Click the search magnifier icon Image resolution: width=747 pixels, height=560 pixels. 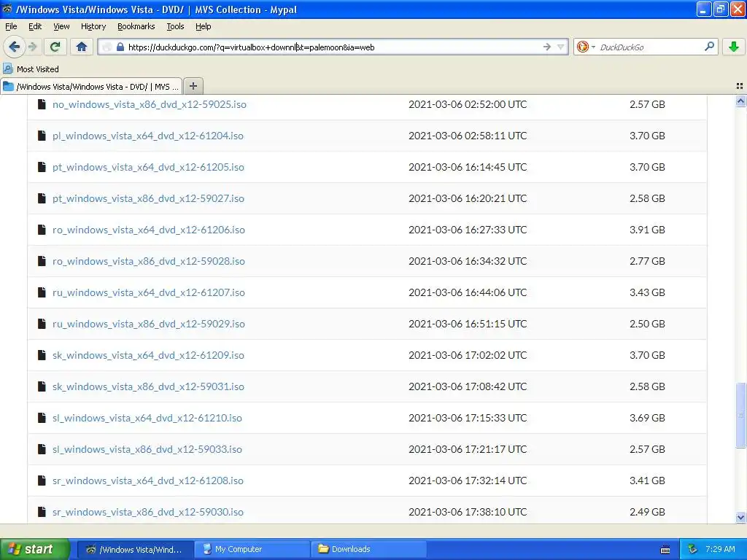point(709,46)
